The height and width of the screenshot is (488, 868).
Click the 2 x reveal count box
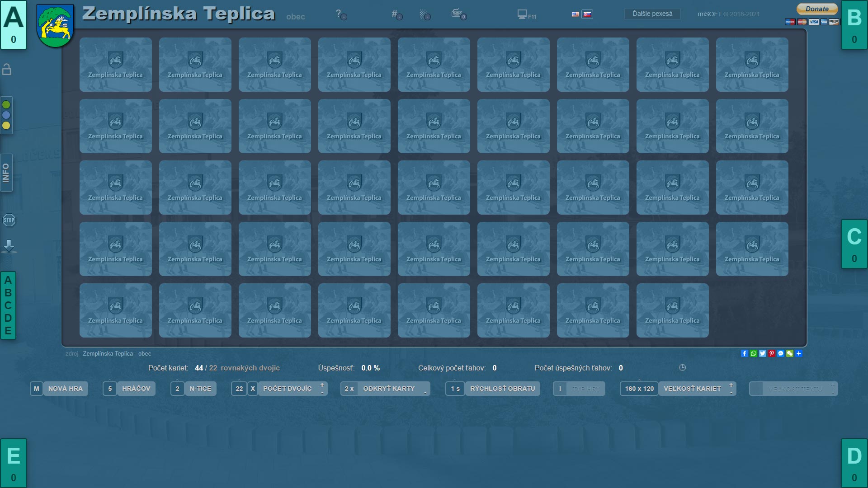[x=349, y=389]
